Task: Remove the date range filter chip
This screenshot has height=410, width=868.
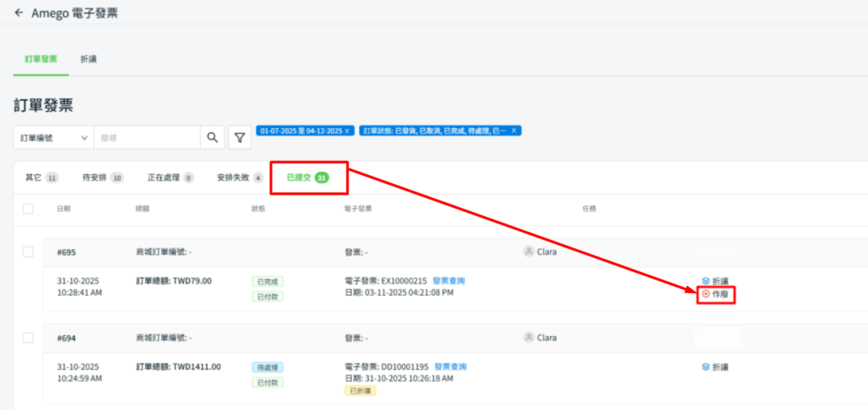Action: (347, 131)
